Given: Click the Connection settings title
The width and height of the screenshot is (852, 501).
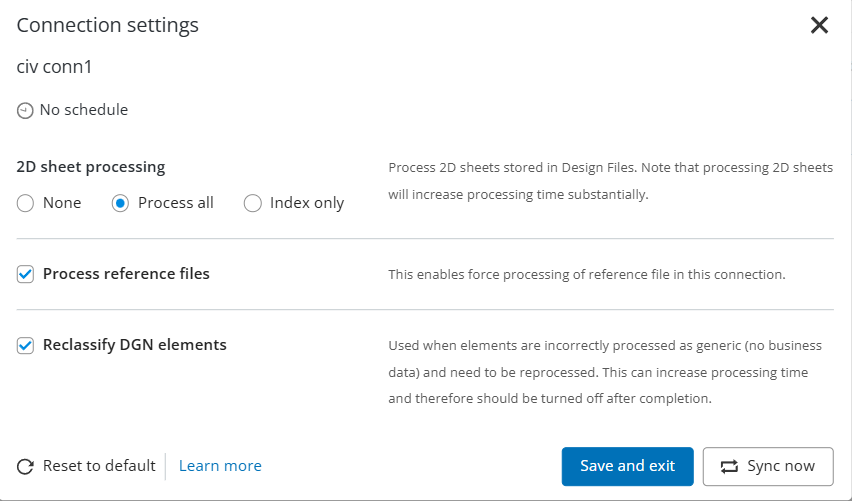Looking at the screenshot, I should click(108, 26).
